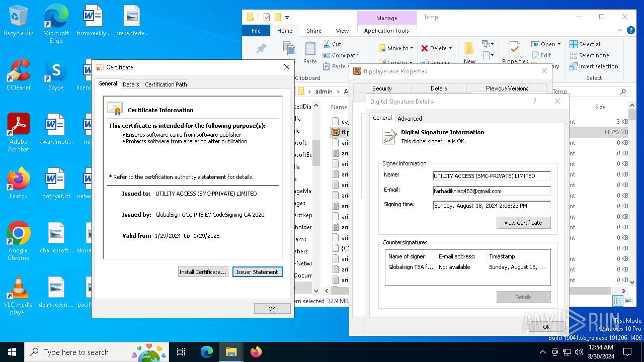The height and width of the screenshot is (362, 644).
Task: Launch Firefox from desktop icon
Action: pyautogui.click(x=19, y=183)
